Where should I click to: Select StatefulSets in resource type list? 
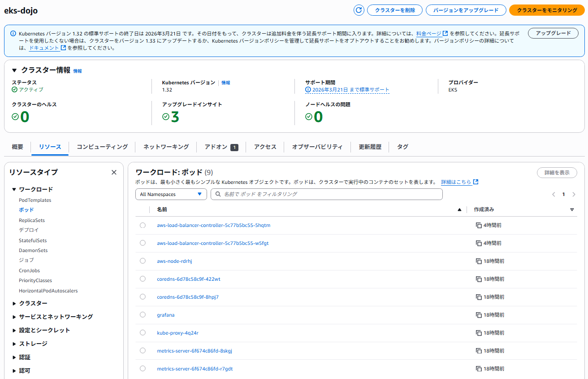(x=33, y=240)
